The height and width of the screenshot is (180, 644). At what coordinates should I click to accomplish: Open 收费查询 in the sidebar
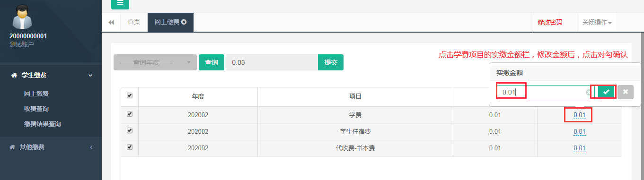(36, 109)
